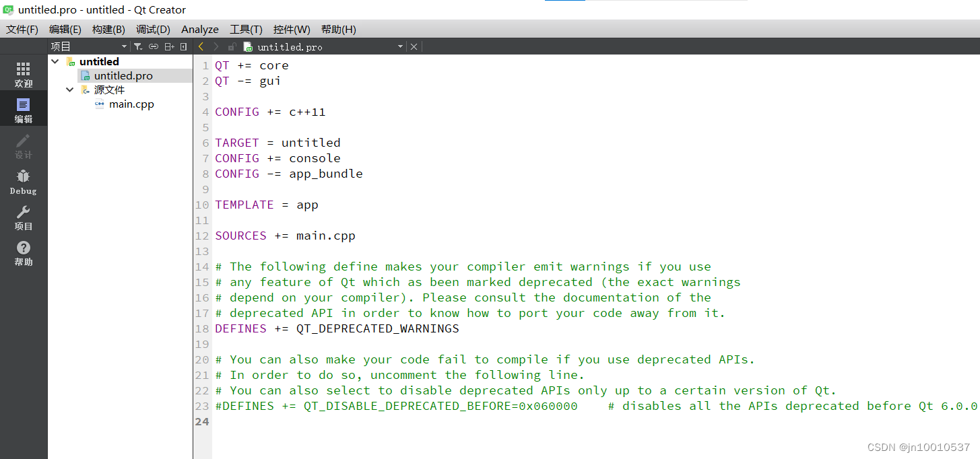The height and width of the screenshot is (459, 980).
Task: Switch to Debug mode
Action: pyautogui.click(x=24, y=182)
